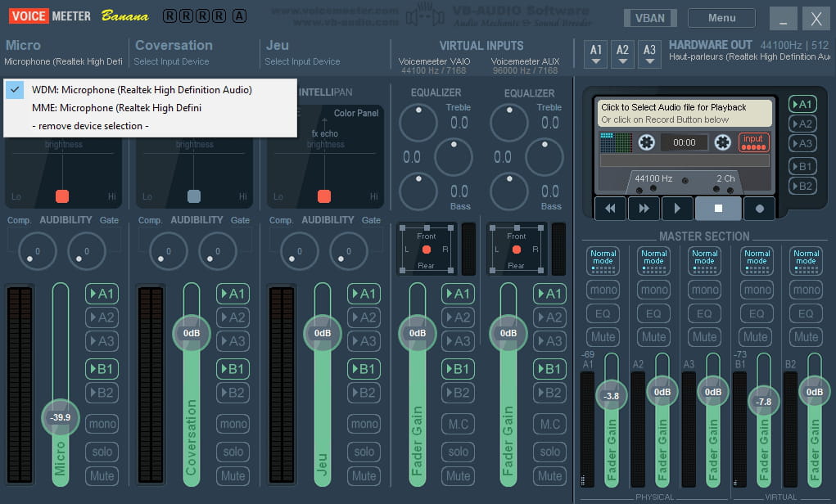Screen dimensions: 836x504
Task: Click the Voicemeeter AUX 0dB fader knob
Action: (x=508, y=333)
